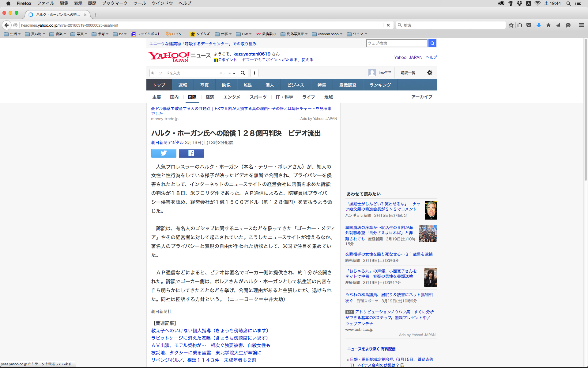Viewport: 588px width, 368px height.
Task: Click into the キーワードを入力 search field
Action: tap(184, 73)
